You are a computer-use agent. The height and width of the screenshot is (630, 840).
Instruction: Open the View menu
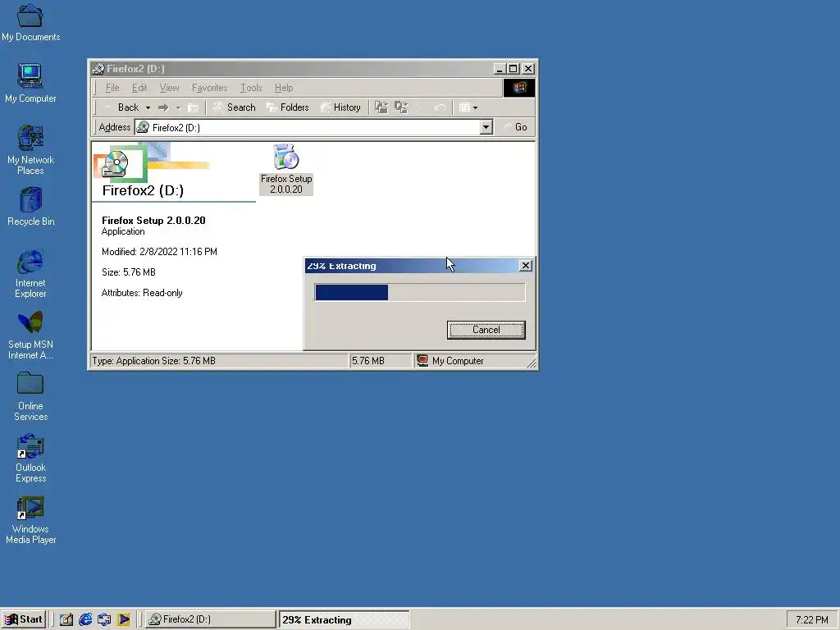coord(169,88)
